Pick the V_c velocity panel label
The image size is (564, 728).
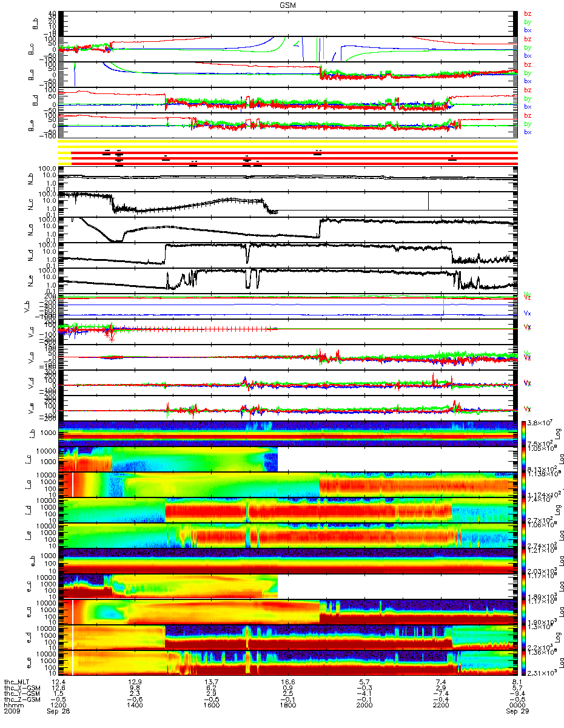click(x=31, y=332)
